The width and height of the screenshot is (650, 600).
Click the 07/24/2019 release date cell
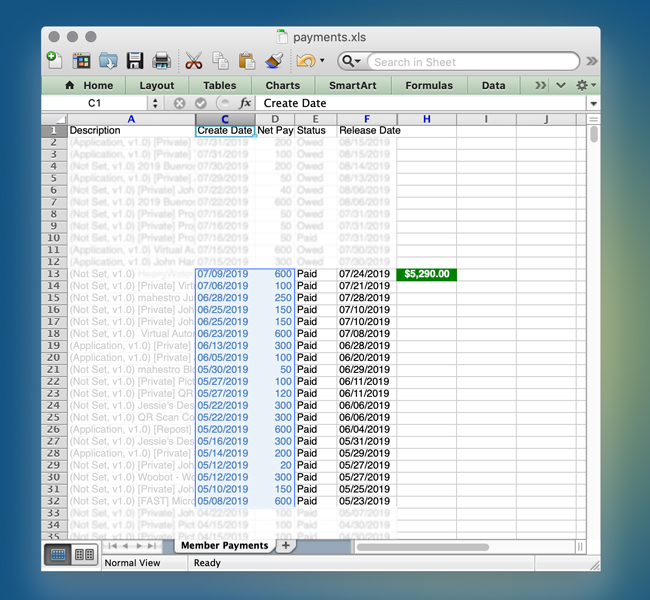tap(366, 274)
